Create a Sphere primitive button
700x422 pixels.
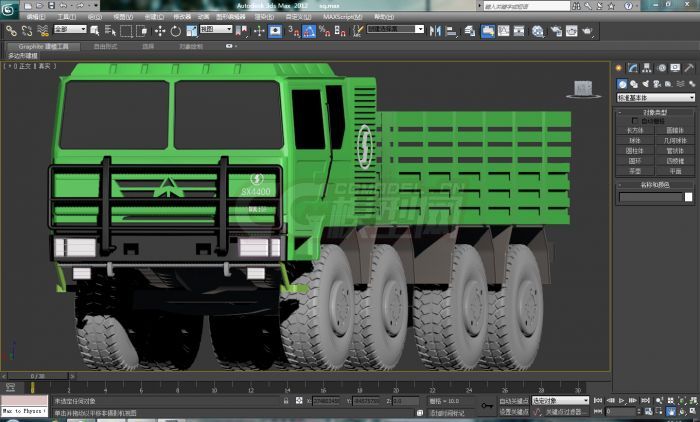pyautogui.click(x=635, y=141)
